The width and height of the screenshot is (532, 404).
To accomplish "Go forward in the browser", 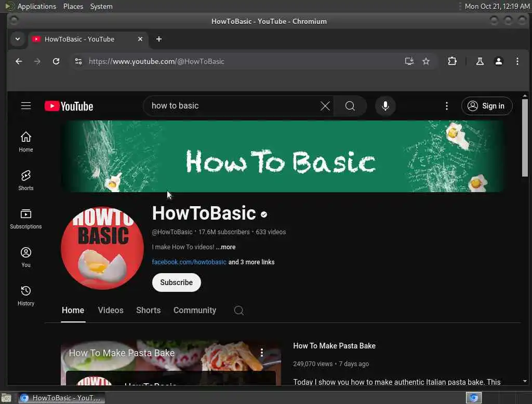I will [x=37, y=61].
